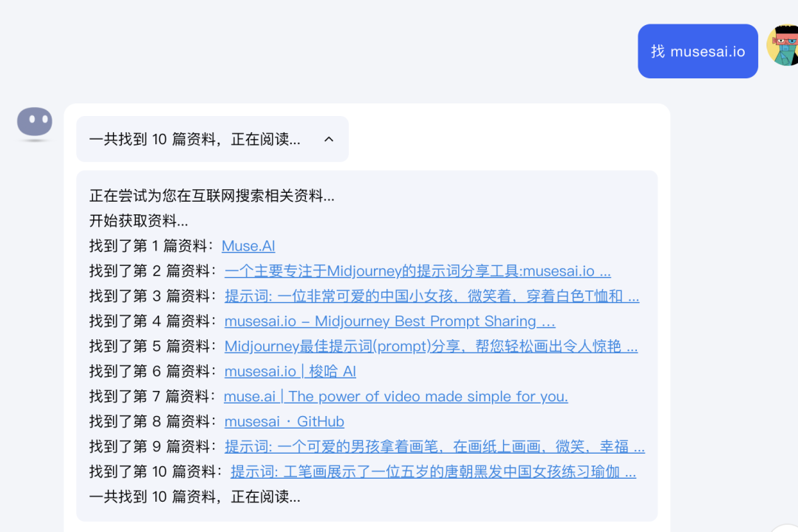Viewport: 798px width, 532px height.
Task: Open the 'musesai.io | 梭哈 AI' link
Action: [290, 371]
